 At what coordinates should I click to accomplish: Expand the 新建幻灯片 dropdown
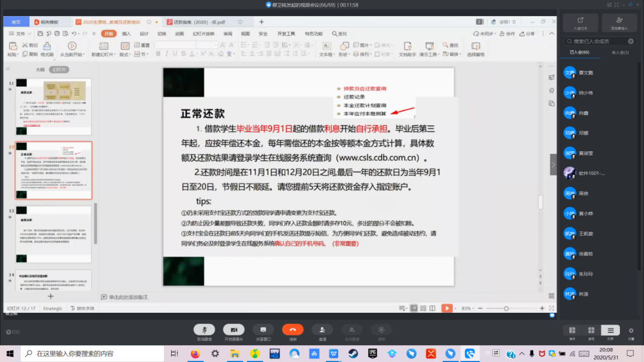103,55
